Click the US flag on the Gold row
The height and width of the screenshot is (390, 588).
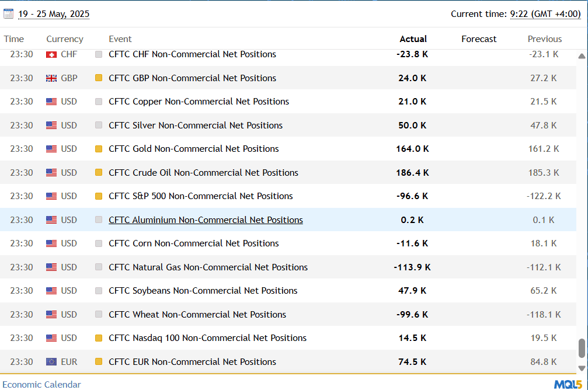(51, 148)
